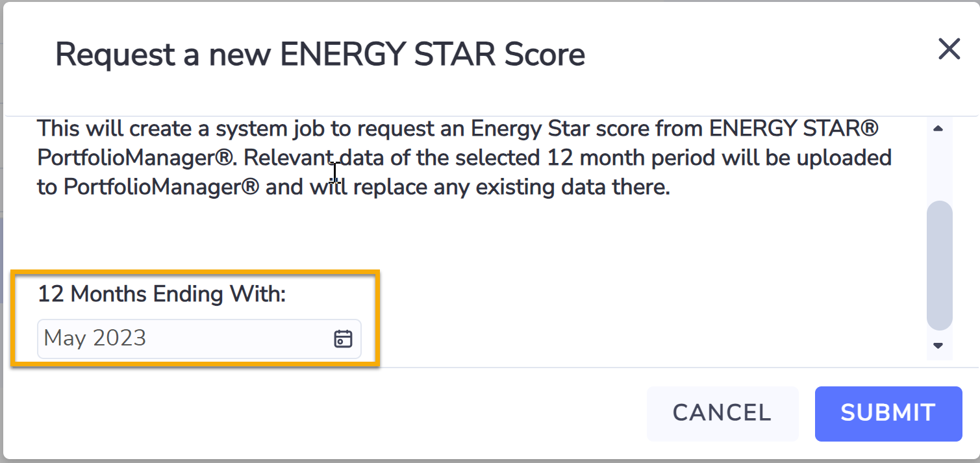
Task: Click the scrollbar down arrow
Action: coord(938,345)
